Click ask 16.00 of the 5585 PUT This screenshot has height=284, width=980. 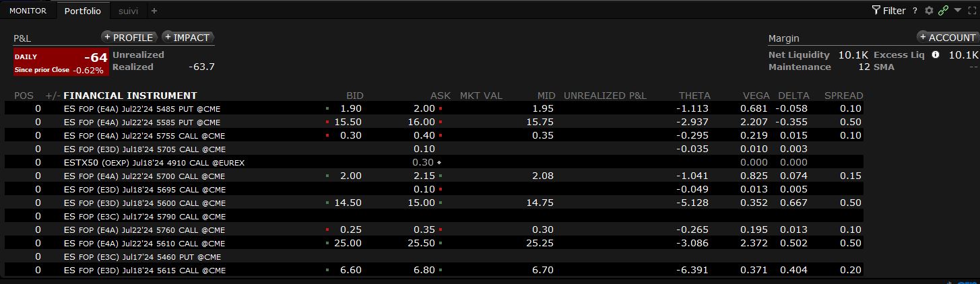[x=421, y=122]
